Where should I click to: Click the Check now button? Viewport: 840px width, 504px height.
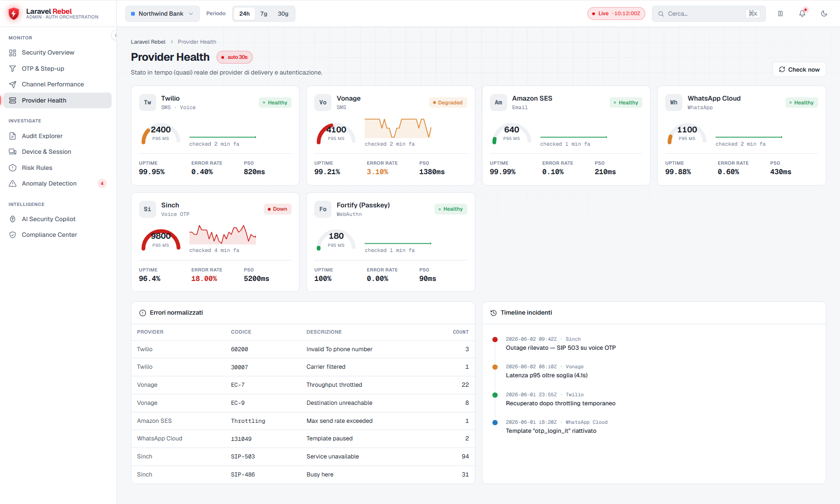799,69
